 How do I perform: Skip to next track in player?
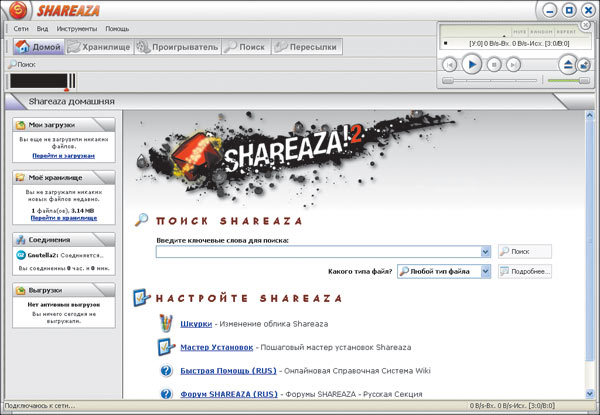pos(513,64)
